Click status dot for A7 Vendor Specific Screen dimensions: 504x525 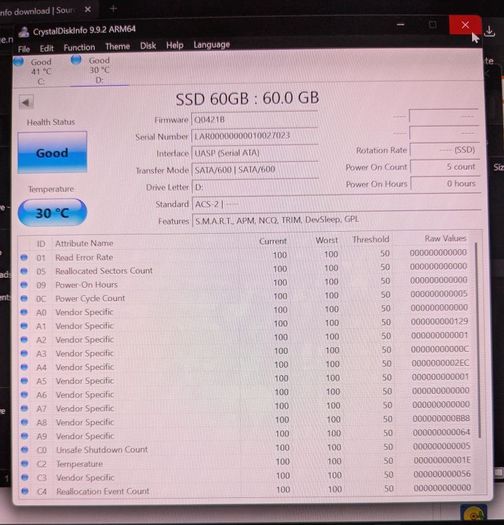pos(24,408)
